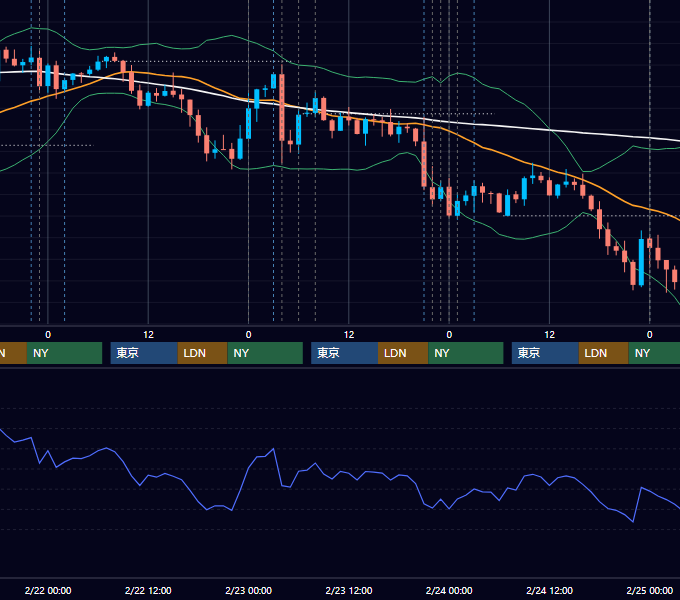Select the 東京 session block on 2/24
Viewport: 680px width, 600px height.
pos(546,353)
